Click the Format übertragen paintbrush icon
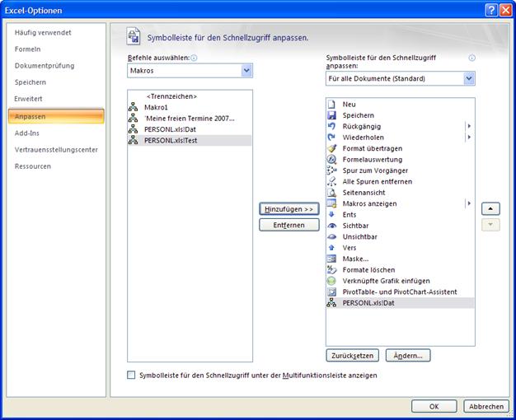Image resolution: width=516 pixels, height=420 pixels. click(x=332, y=148)
